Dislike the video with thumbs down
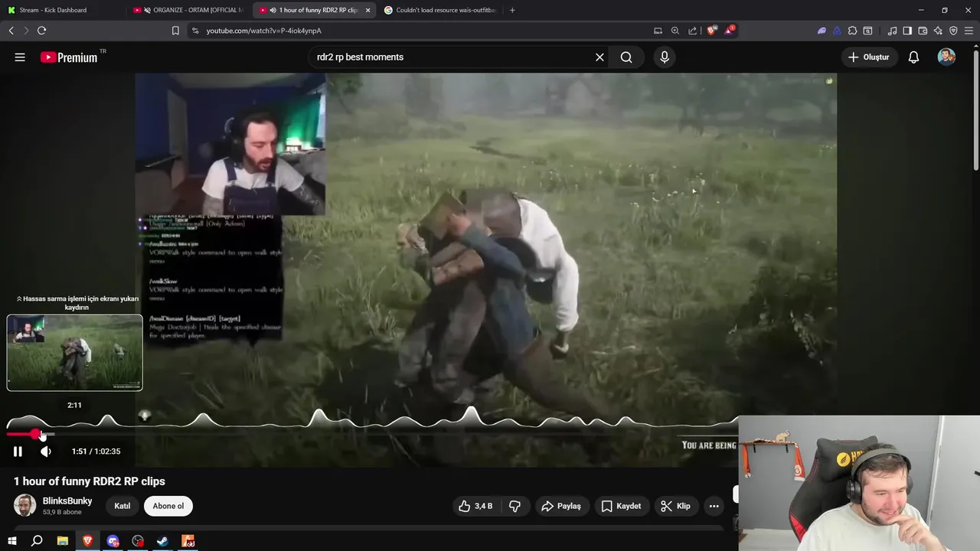 point(515,506)
